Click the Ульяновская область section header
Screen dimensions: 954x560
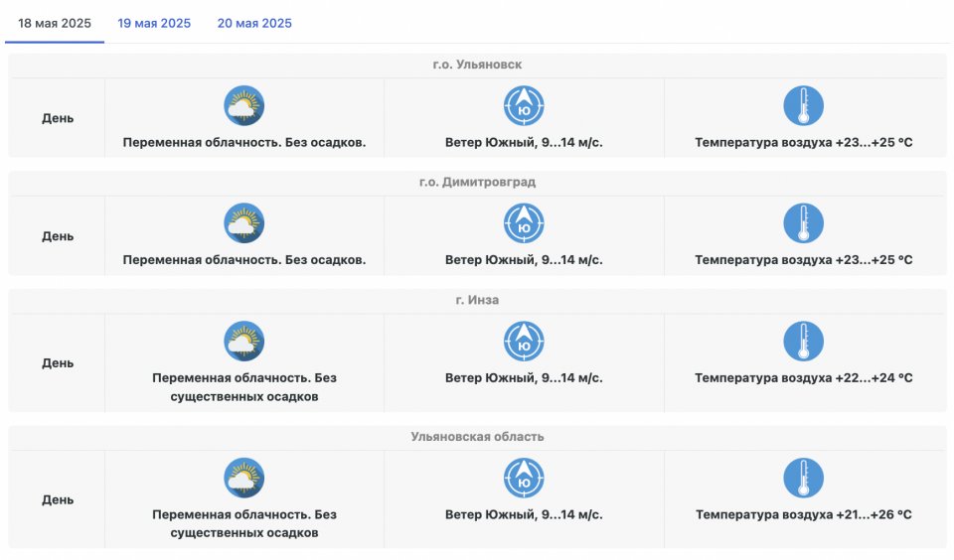click(477, 437)
